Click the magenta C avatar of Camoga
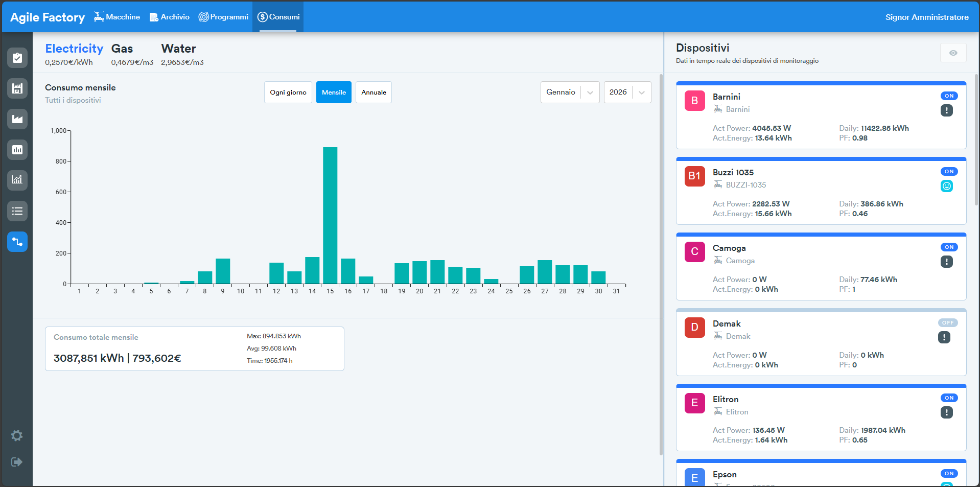 tap(694, 252)
